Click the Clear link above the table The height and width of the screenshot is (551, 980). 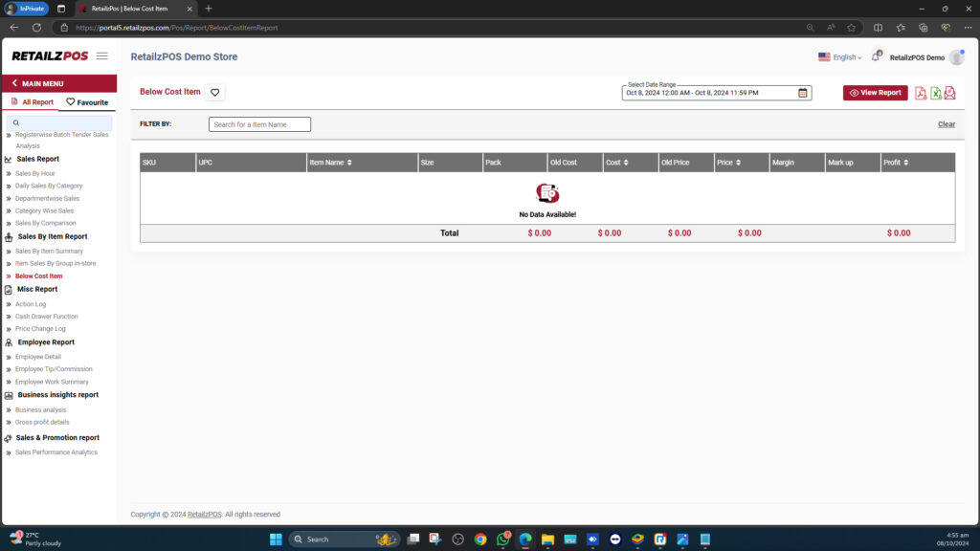point(946,123)
